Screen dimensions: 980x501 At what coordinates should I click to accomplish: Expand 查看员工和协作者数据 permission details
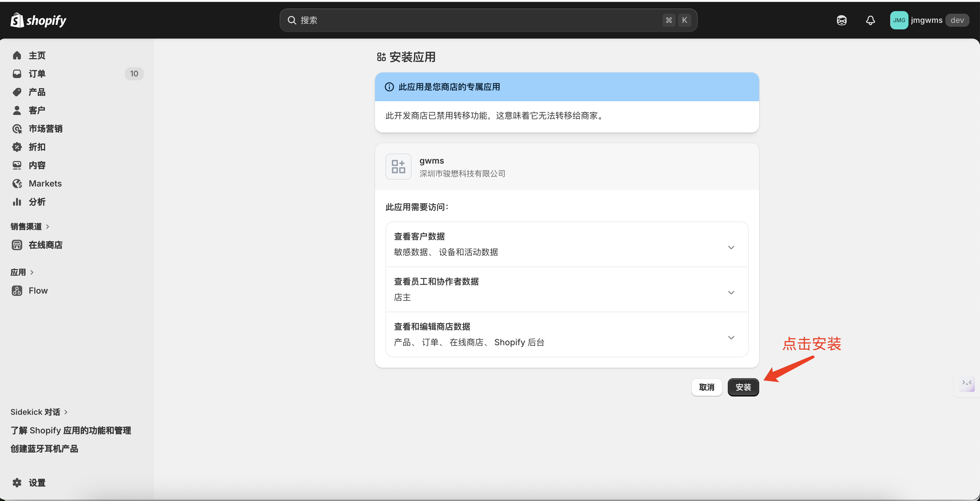(x=567, y=289)
